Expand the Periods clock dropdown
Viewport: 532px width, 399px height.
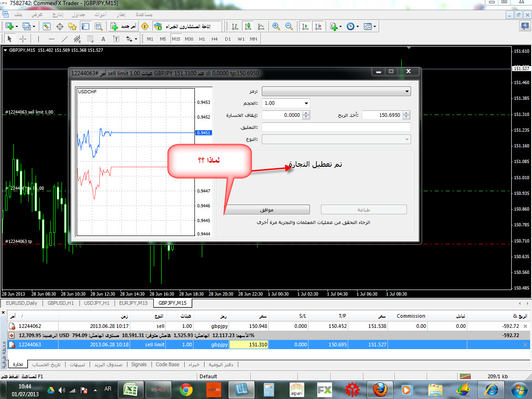[357, 26]
